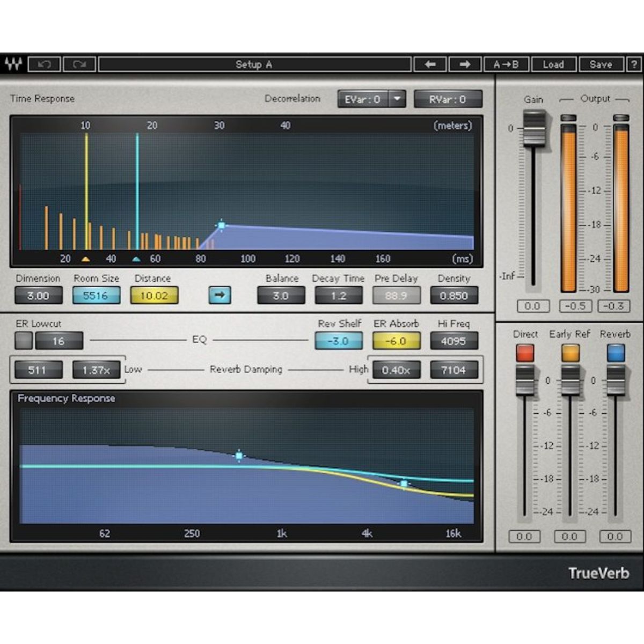Click the undo arrow icon

point(45,64)
